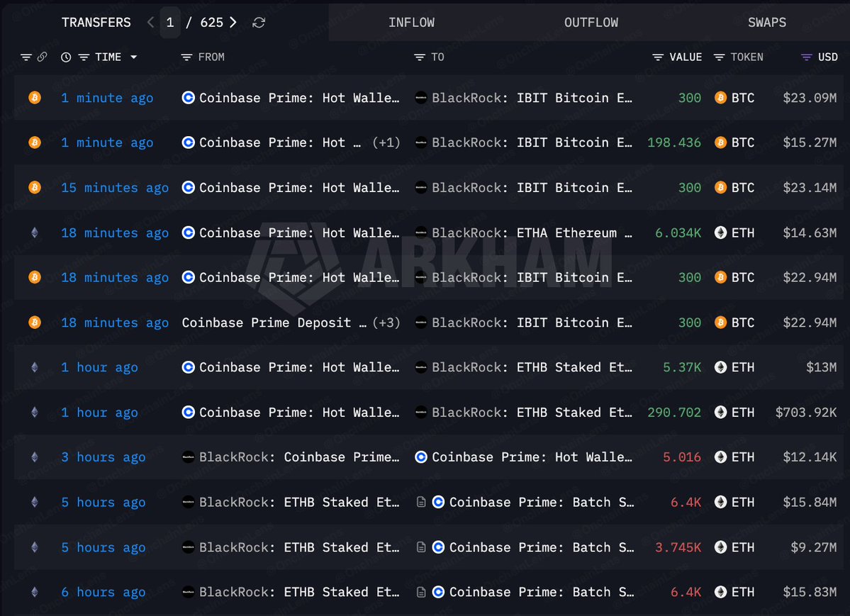Switch to the SWAPS tab
Viewport: 850px width, 616px height.
tap(767, 22)
